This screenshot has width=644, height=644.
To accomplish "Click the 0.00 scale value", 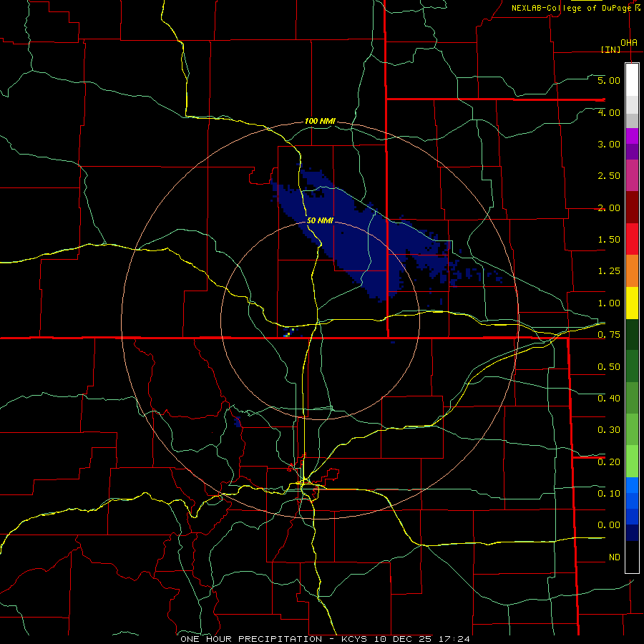I will tap(609, 525).
